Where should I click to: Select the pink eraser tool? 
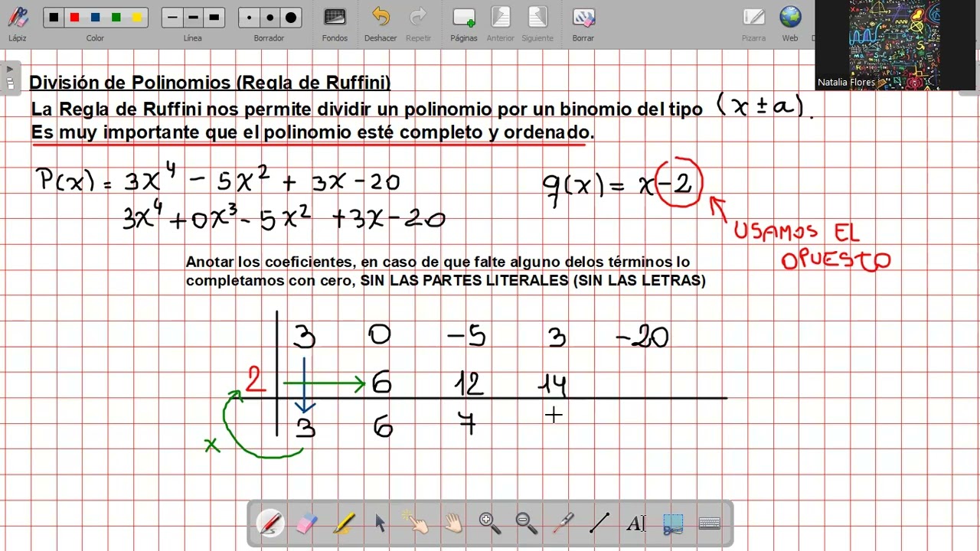(x=306, y=523)
